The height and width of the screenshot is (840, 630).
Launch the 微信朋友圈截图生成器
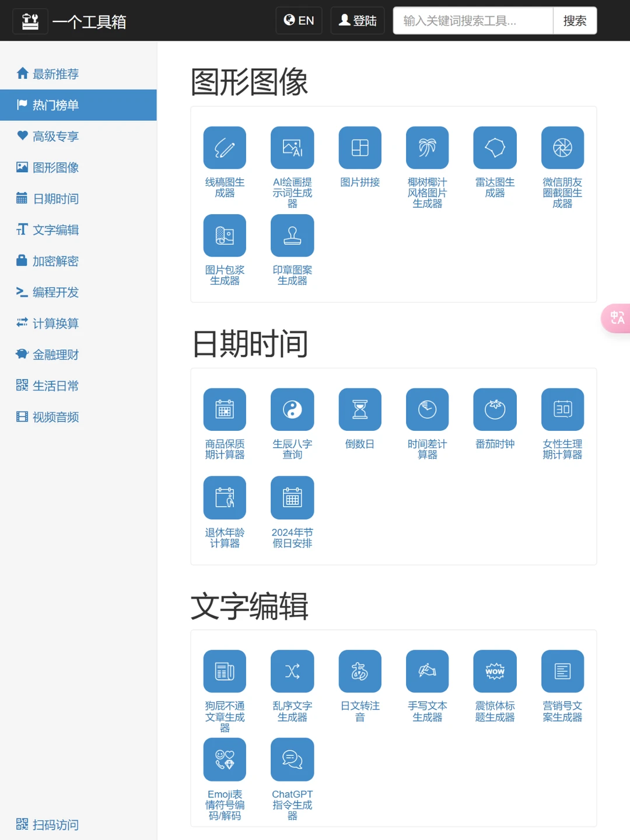coord(562,147)
